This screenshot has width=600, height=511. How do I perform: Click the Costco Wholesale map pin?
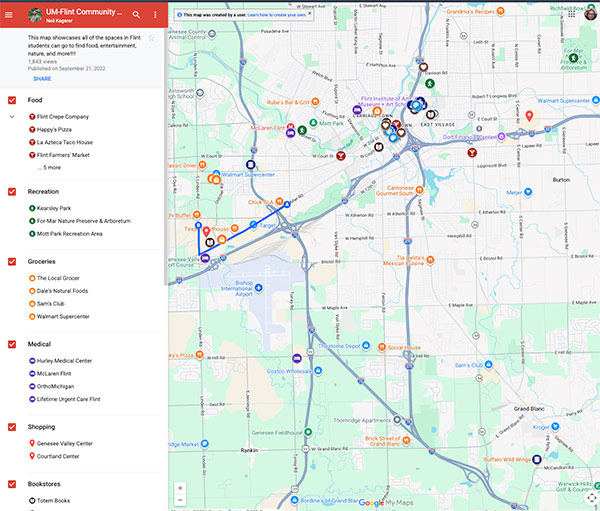pyautogui.click(x=318, y=371)
